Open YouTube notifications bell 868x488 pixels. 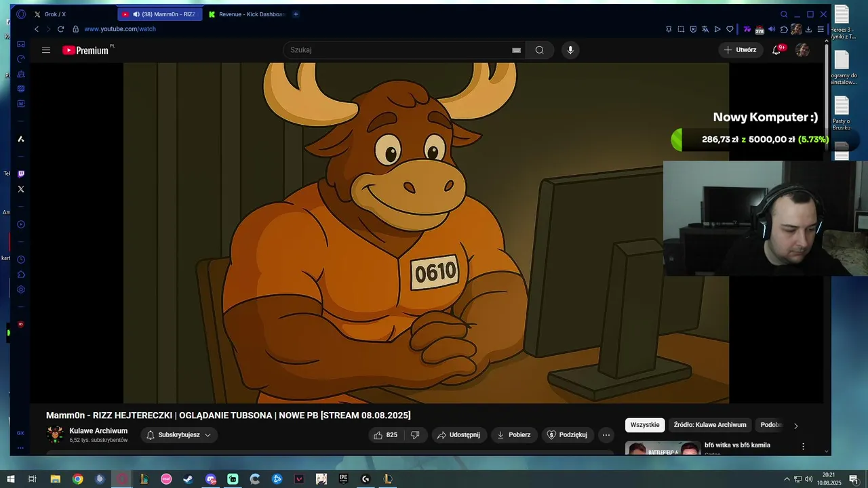(776, 50)
